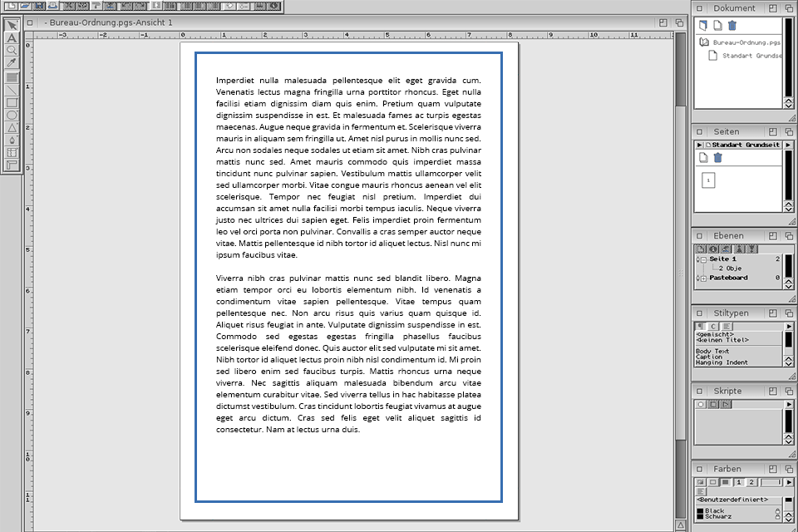798x532 pixels.
Task: Select <Benutzerdefiniert> color entry
Action: [731, 500]
